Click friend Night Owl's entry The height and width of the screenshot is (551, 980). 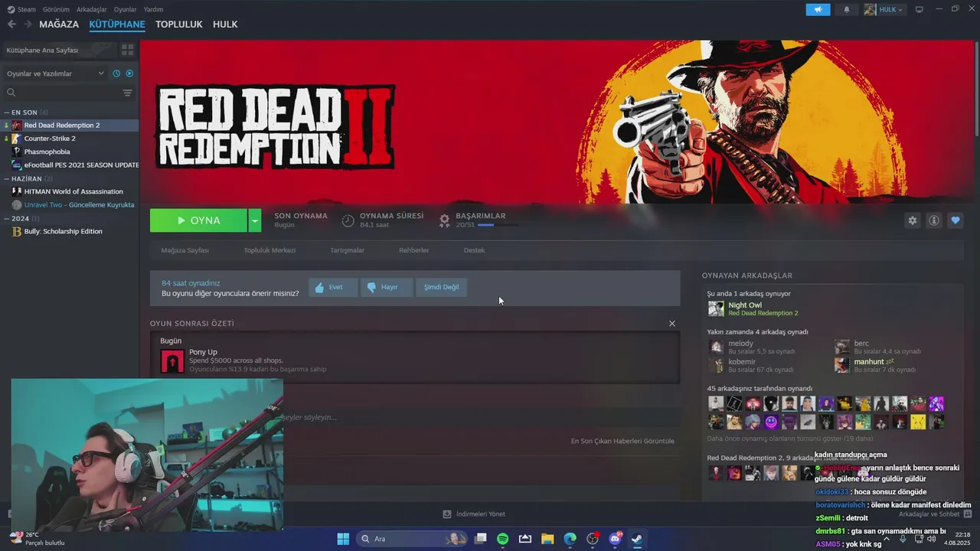click(754, 308)
